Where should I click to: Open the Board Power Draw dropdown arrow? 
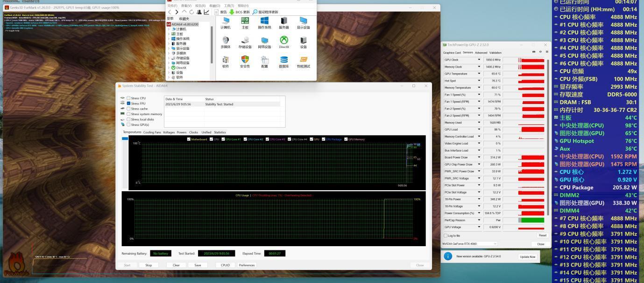pyautogui.click(x=479, y=158)
